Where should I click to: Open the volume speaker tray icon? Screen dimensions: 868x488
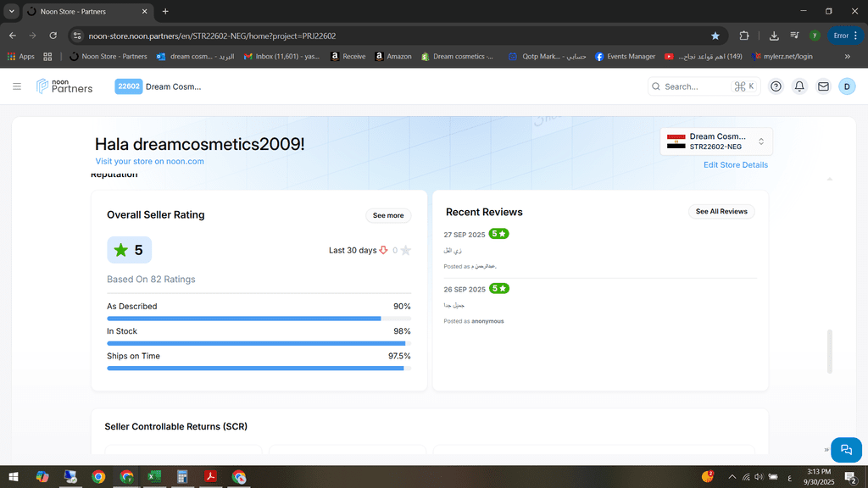pos(759,477)
